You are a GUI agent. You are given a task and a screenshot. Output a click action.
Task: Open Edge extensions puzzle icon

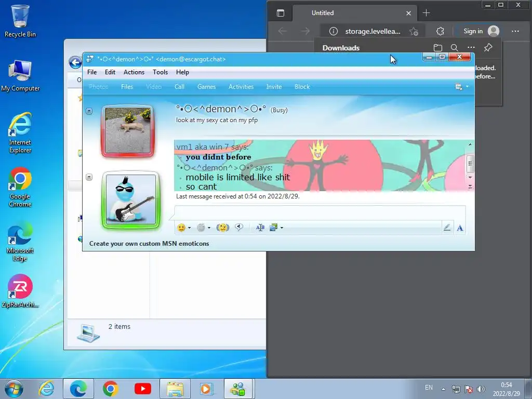click(x=440, y=31)
